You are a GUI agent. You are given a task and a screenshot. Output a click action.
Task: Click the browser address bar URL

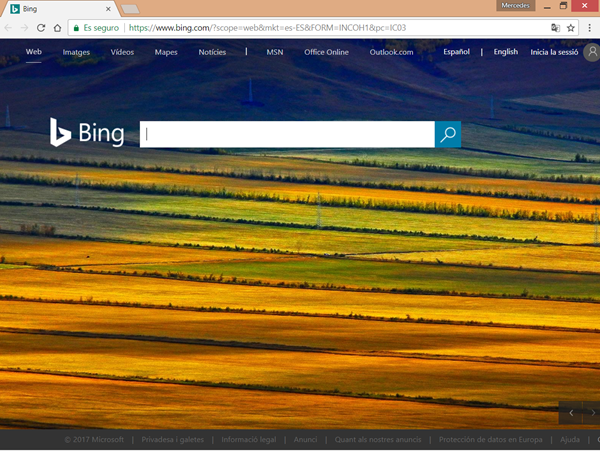point(267,28)
